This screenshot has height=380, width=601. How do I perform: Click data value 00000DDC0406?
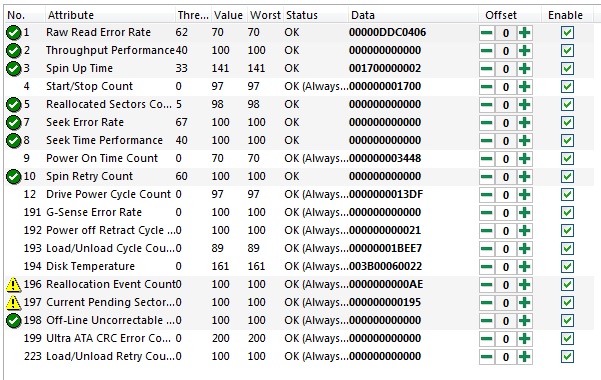(x=387, y=32)
